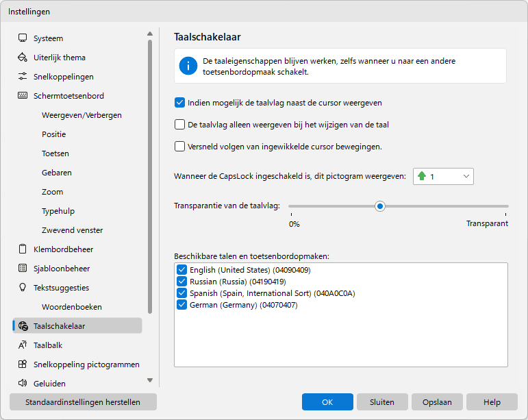The image size is (528, 420).
Task: Uncheck English (United States) layout
Action: click(182, 270)
